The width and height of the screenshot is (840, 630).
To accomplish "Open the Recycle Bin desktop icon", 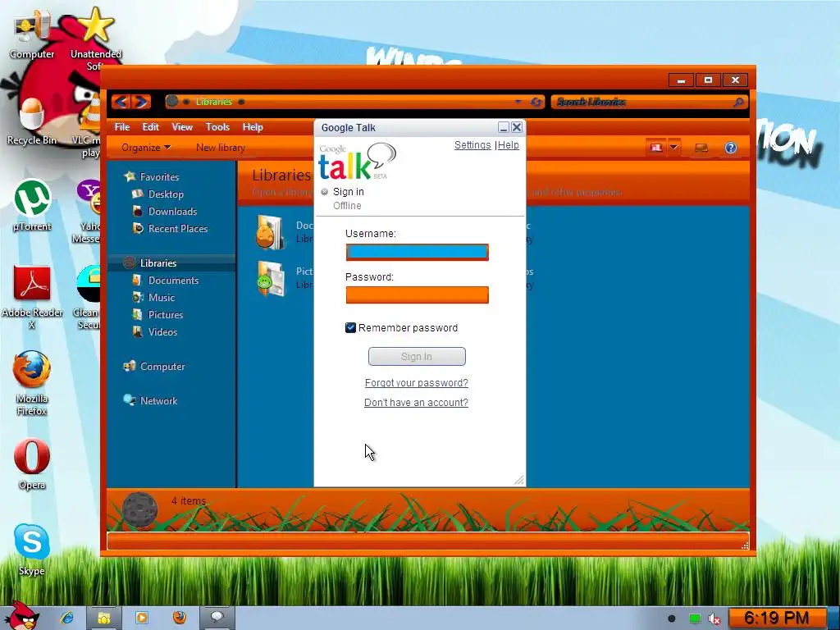I will [32, 121].
